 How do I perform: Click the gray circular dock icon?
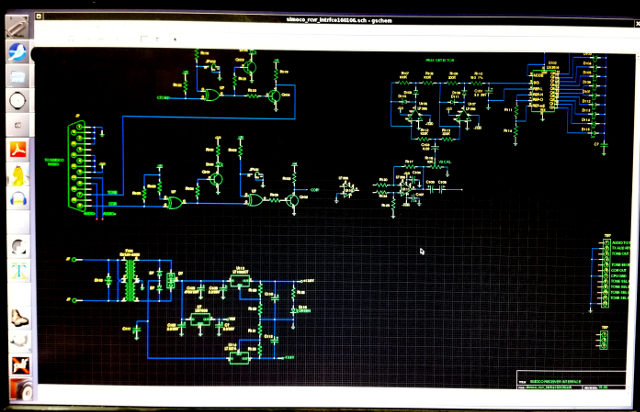18,245
